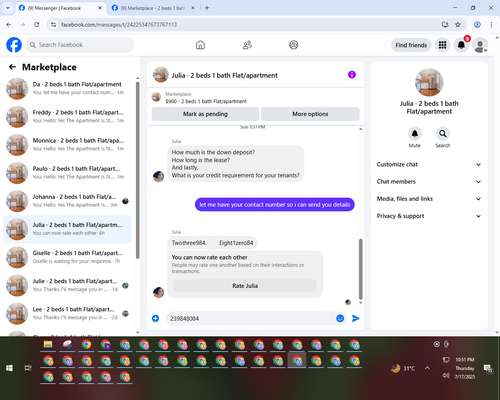The height and width of the screenshot is (400, 500).
Task: Reload the page in Chrome
Action: 37,25
